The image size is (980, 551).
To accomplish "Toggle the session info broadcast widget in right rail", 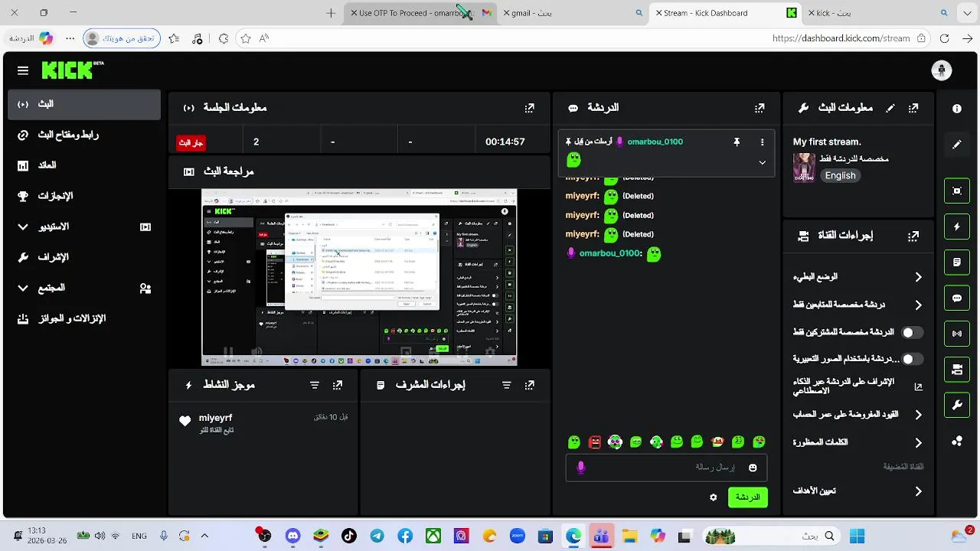I will pos(957,334).
